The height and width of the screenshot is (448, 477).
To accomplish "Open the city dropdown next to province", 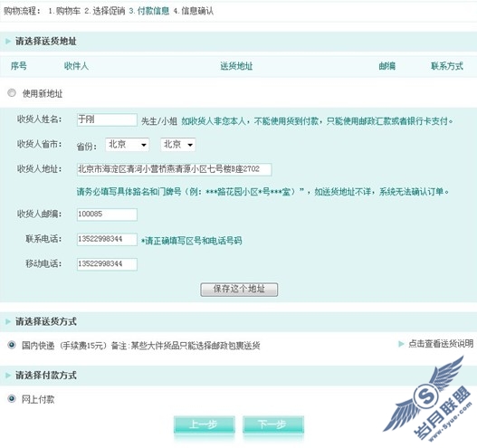I will coord(178,145).
